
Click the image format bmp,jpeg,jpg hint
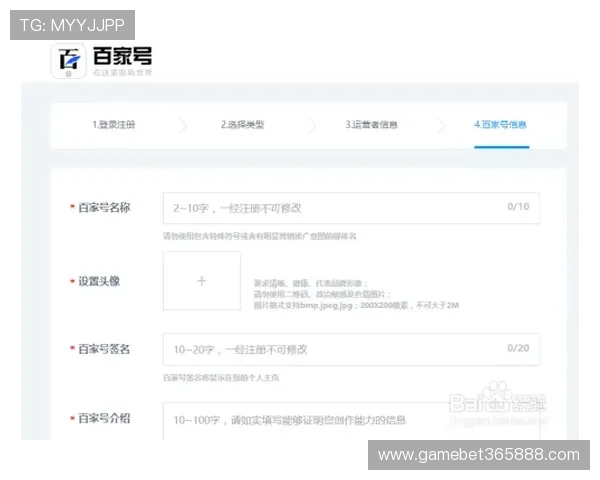356,305
